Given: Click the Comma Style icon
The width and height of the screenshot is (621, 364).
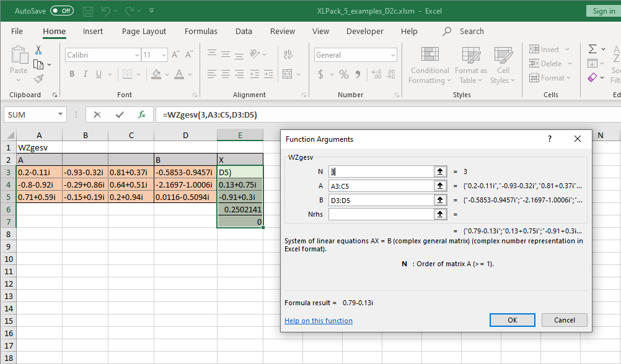Looking at the screenshot, I should [358, 74].
